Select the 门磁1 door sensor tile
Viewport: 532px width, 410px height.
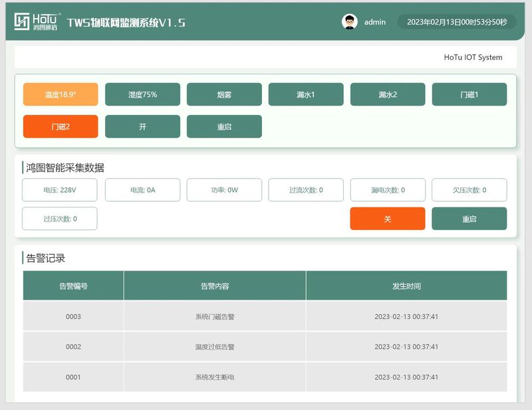click(469, 94)
